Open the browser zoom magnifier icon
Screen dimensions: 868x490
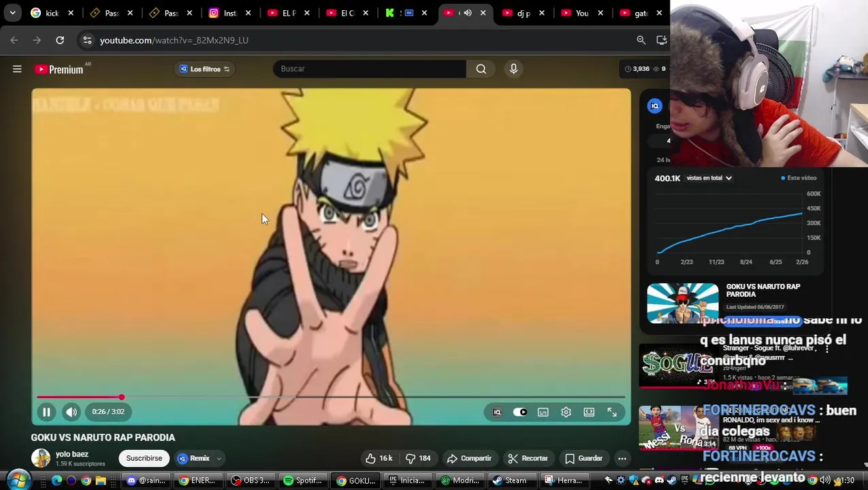point(641,40)
